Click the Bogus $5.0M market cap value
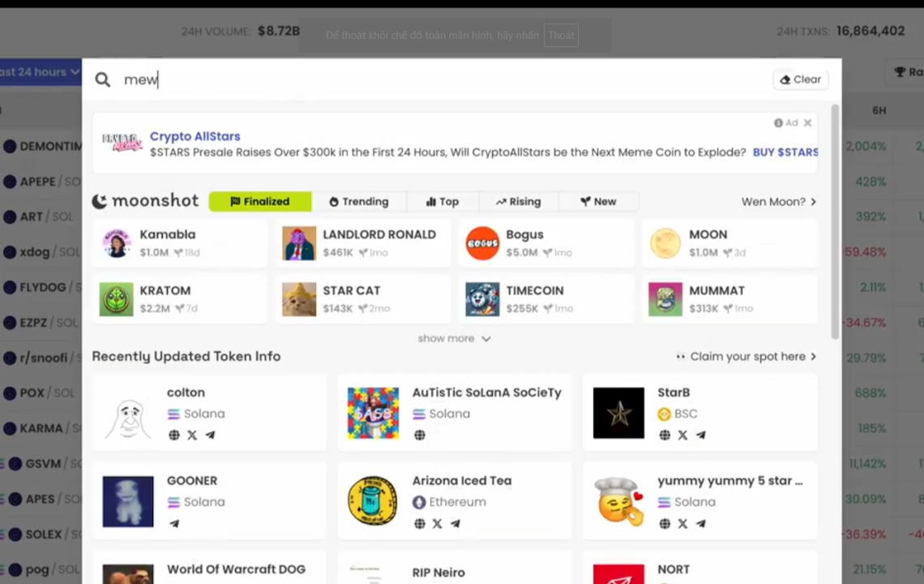Image resolution: width=924 pixels, height=584 pixels. tap(521, 252)
